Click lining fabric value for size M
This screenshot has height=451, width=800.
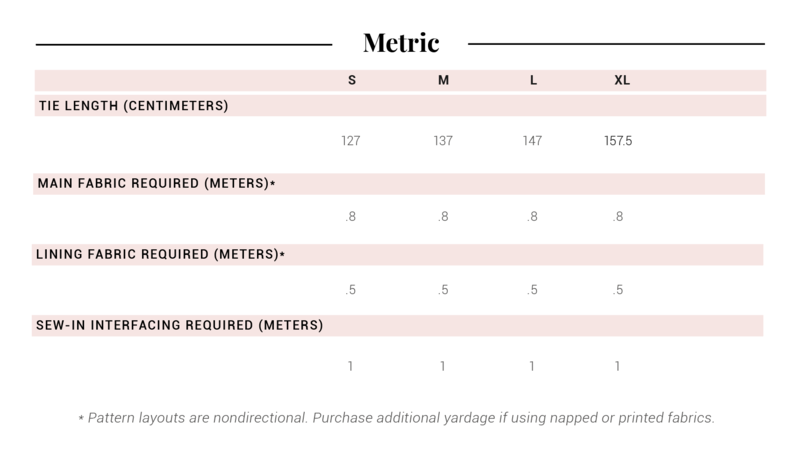443,290
